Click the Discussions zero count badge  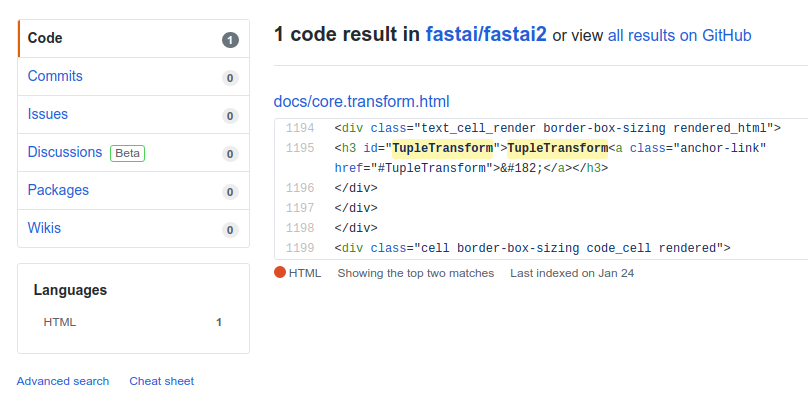230,154
